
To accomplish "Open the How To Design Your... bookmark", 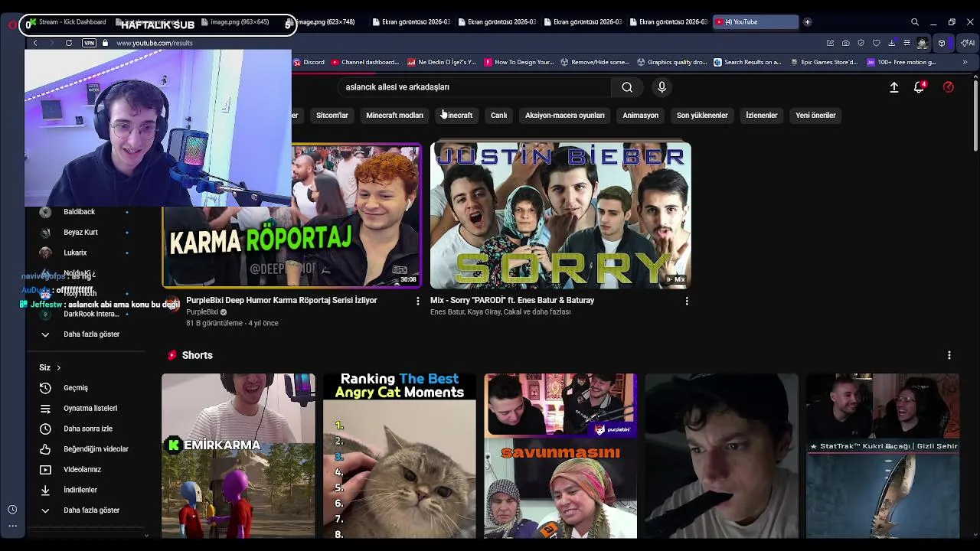I will pyautogui.click(x=518, y=62).
